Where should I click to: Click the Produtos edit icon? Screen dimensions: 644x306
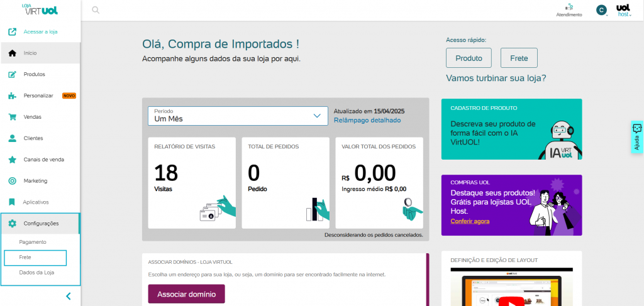[13, 74]
